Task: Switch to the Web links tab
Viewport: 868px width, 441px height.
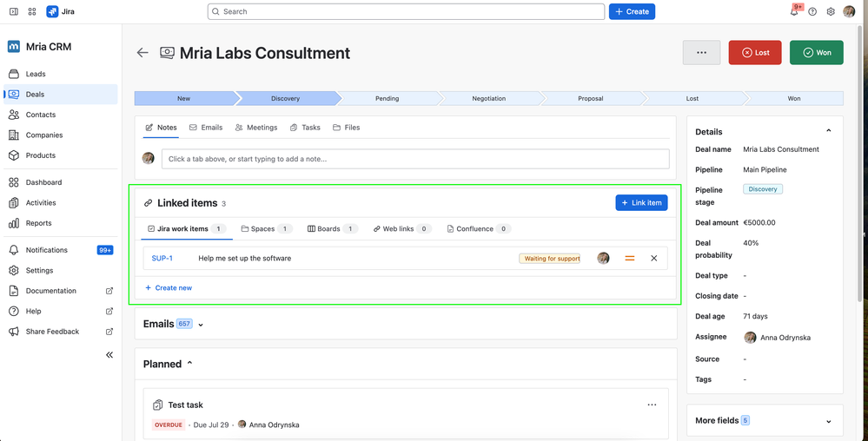Action: pyautogui.click(x=402, y=228)
